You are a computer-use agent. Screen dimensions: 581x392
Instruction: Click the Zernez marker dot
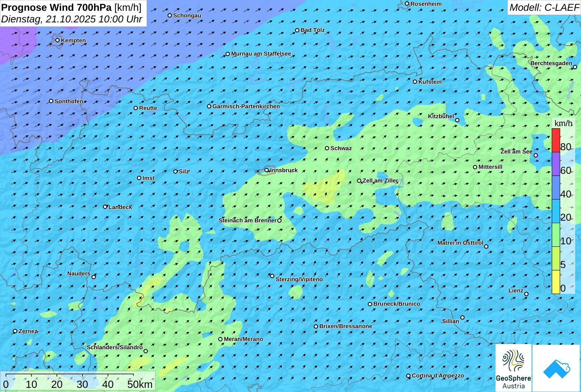tap(15, 331)
